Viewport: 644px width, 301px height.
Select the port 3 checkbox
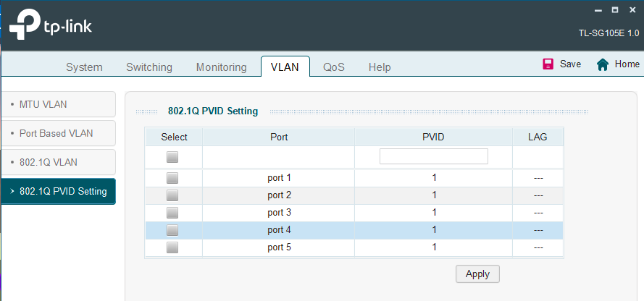pyautogui.click(x=172, y=213)
